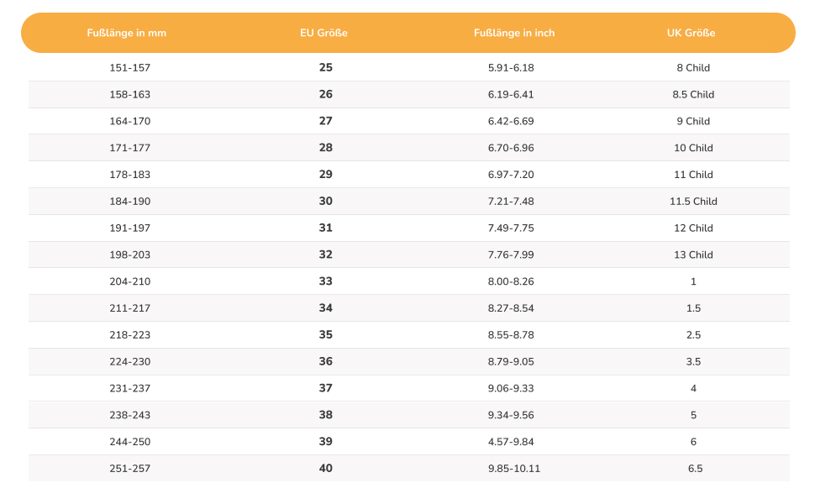
Task: Click the 4.57-9.84 inch cell
Action: (511, 442)
